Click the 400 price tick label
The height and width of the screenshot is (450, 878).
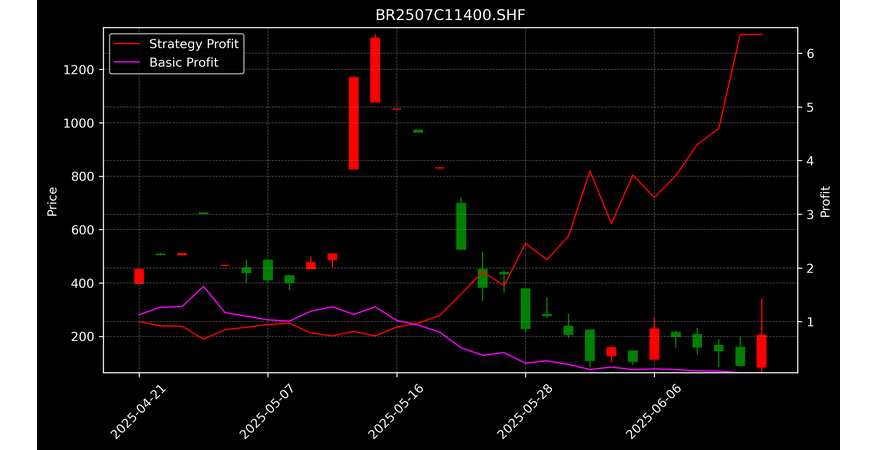click(83, 284)
